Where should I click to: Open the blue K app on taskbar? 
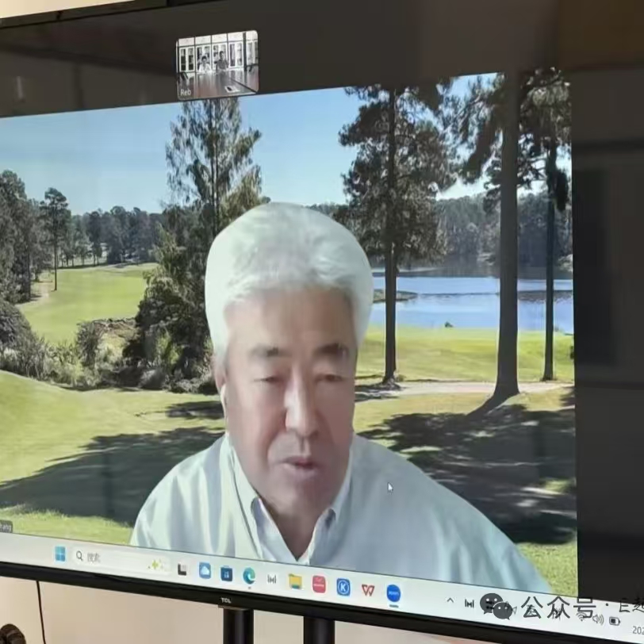343,587
